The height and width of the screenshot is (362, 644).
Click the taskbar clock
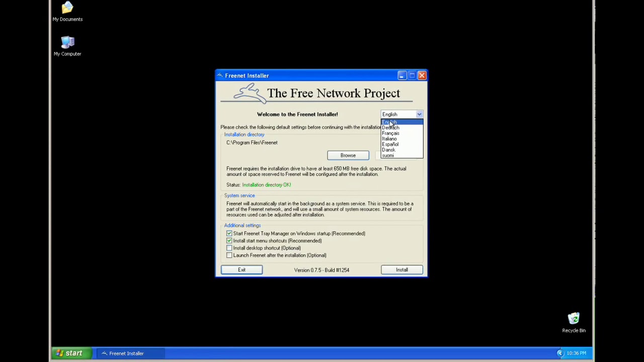(x=576, y=353)
